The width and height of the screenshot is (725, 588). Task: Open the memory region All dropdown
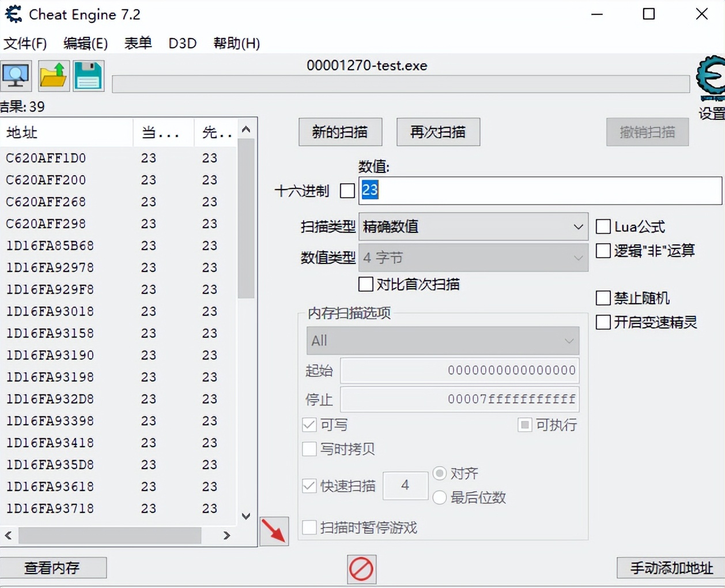click(443, 341)
